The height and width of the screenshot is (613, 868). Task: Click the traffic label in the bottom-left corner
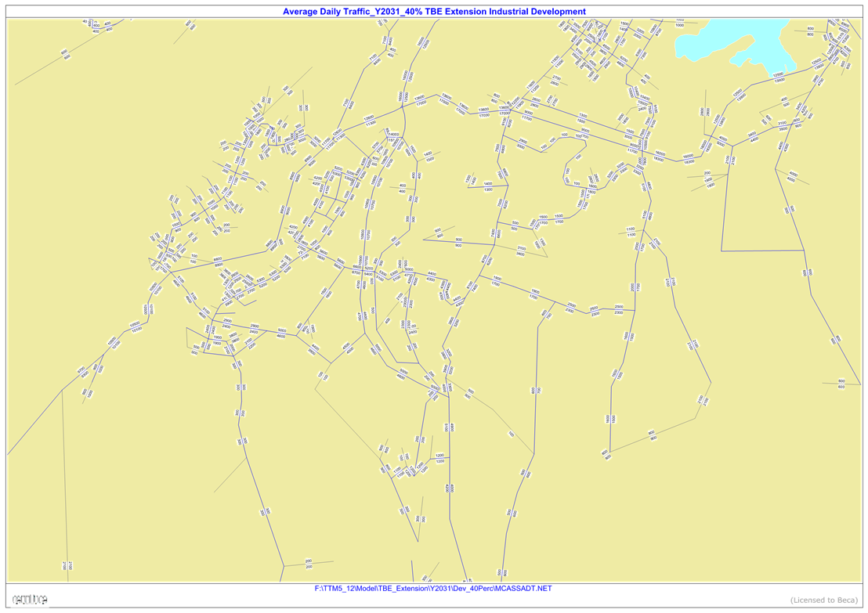pyautogui.click(x=67, y=565)
